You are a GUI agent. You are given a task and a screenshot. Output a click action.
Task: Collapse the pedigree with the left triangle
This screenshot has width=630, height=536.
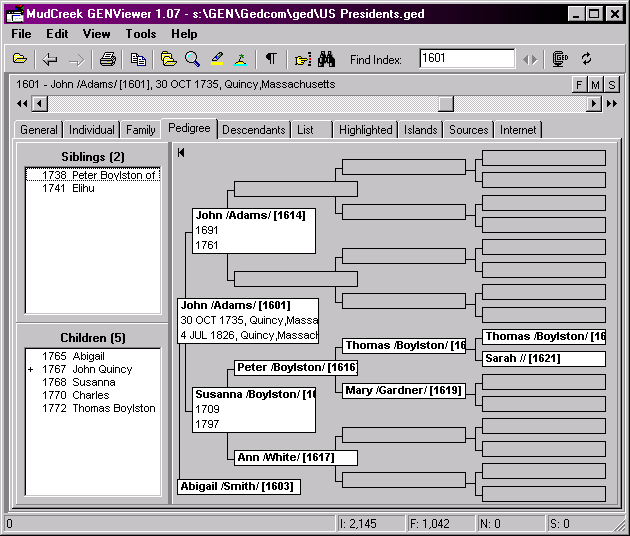[182, 153]
